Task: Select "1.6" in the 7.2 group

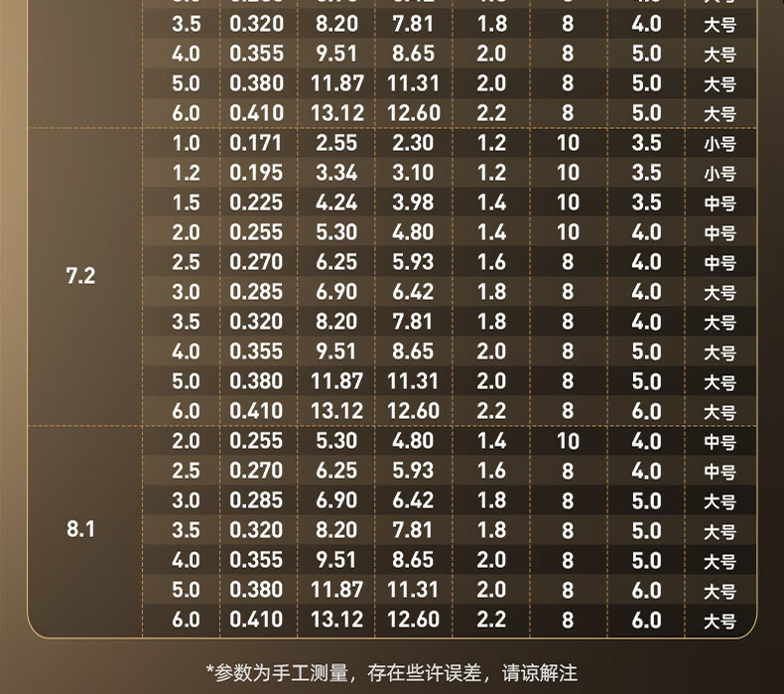Action: (491, 262)
